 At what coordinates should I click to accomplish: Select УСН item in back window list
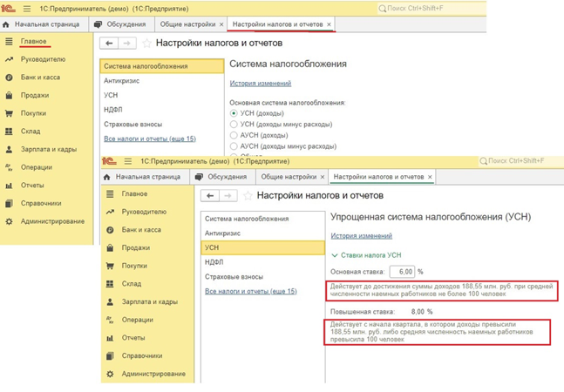(162, 95)
